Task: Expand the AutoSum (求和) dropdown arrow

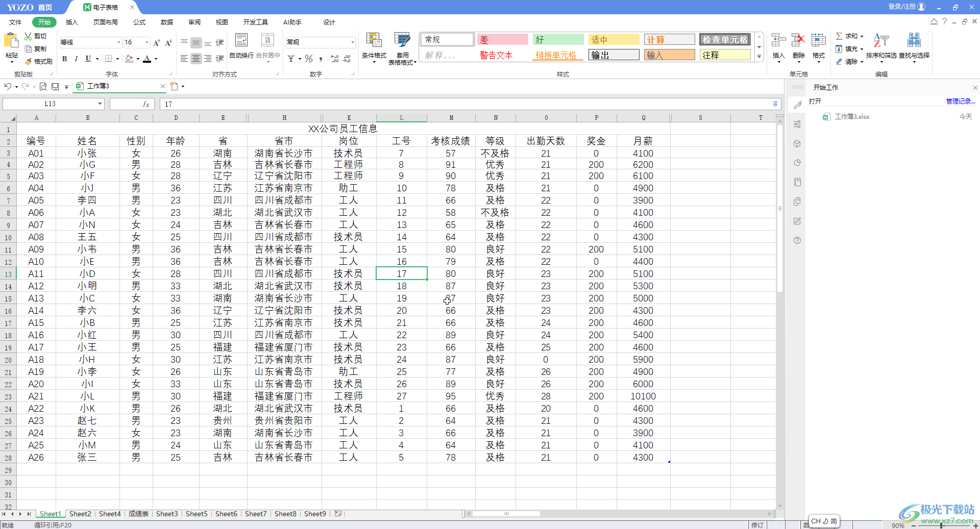Action: point(862,36)
